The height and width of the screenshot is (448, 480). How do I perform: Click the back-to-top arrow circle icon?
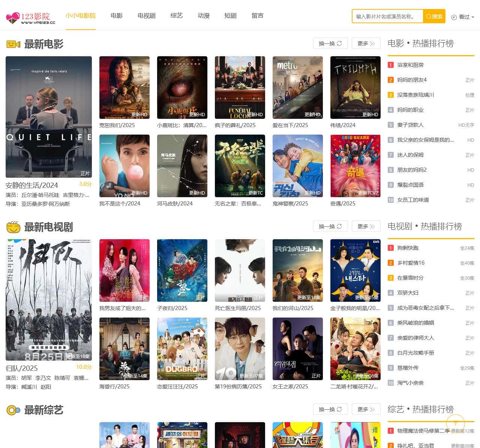coord(455,423)
